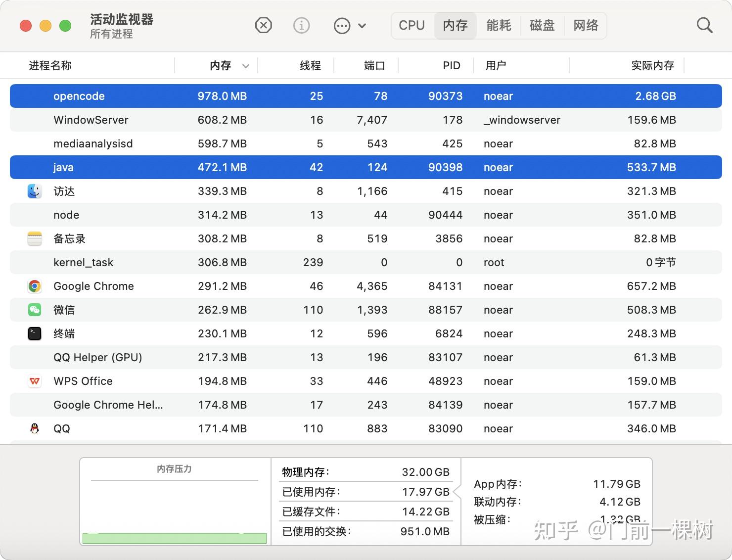Select the QQ Helper (GPU) row
Image resolution: width=732 pixels, height=560 pixels.
(x=366, y=357)
